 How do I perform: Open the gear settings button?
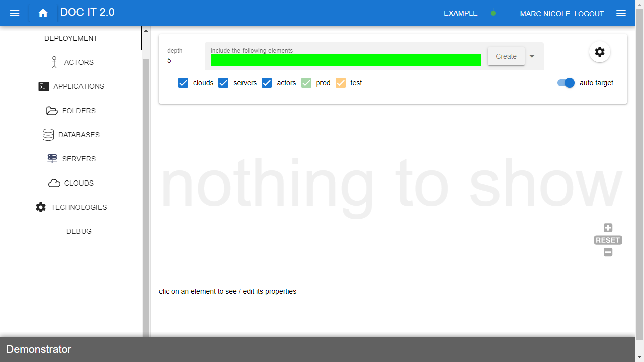click(599, 52)
